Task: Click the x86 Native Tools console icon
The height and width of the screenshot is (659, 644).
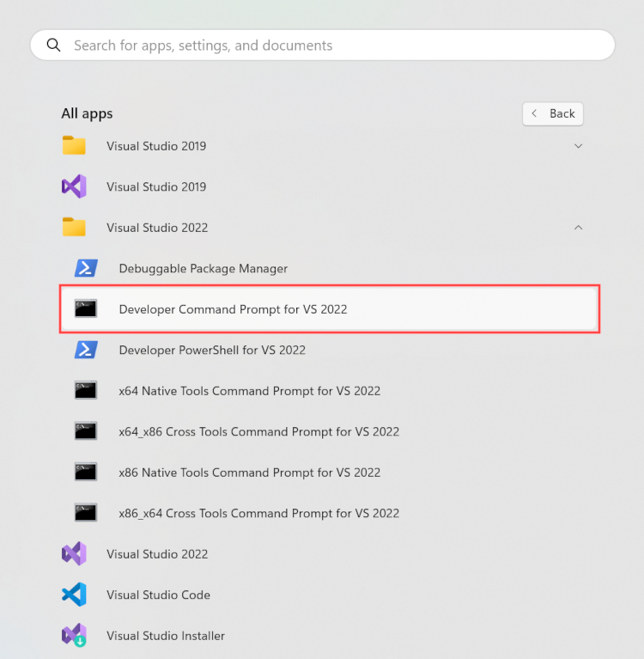Action: pyautogui.click(x=86, y=472)
